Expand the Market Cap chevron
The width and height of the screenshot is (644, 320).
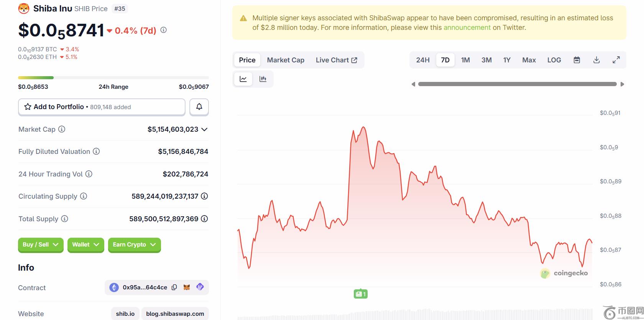pos(204,129)
